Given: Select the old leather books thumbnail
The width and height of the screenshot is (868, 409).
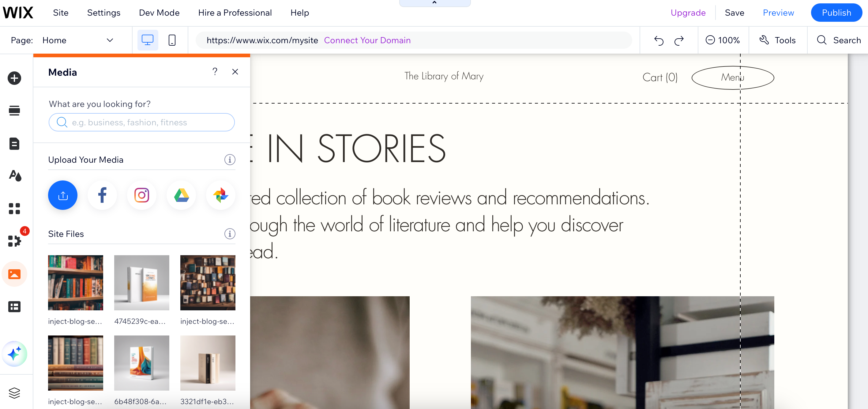Looking at the screenshot, I should tap(76, 363).
